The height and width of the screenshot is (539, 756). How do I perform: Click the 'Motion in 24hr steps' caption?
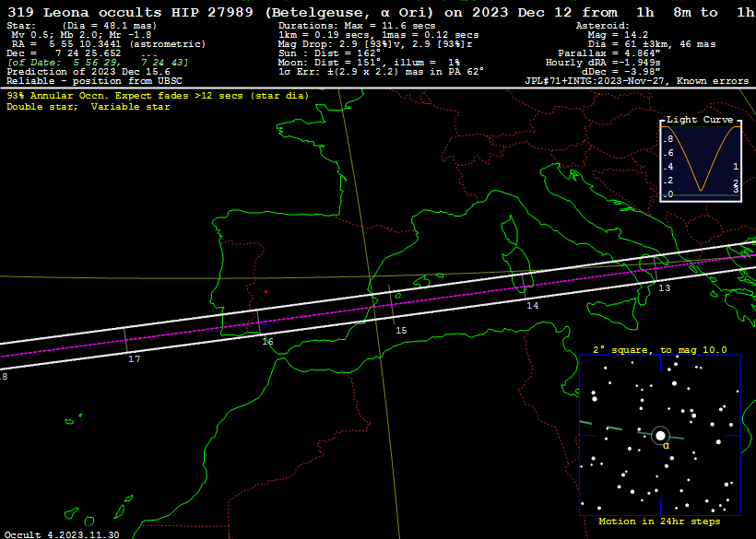(x=659, y=521)
